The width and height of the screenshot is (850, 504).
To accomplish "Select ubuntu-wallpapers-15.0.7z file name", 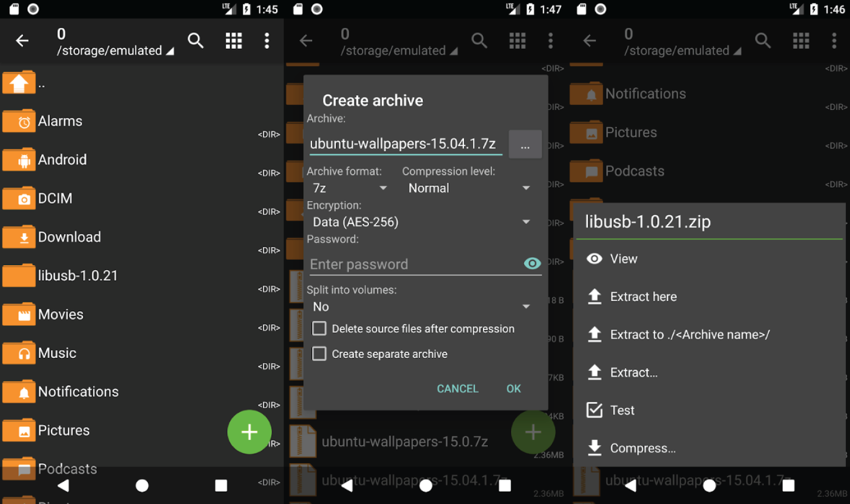I will 405,441.
